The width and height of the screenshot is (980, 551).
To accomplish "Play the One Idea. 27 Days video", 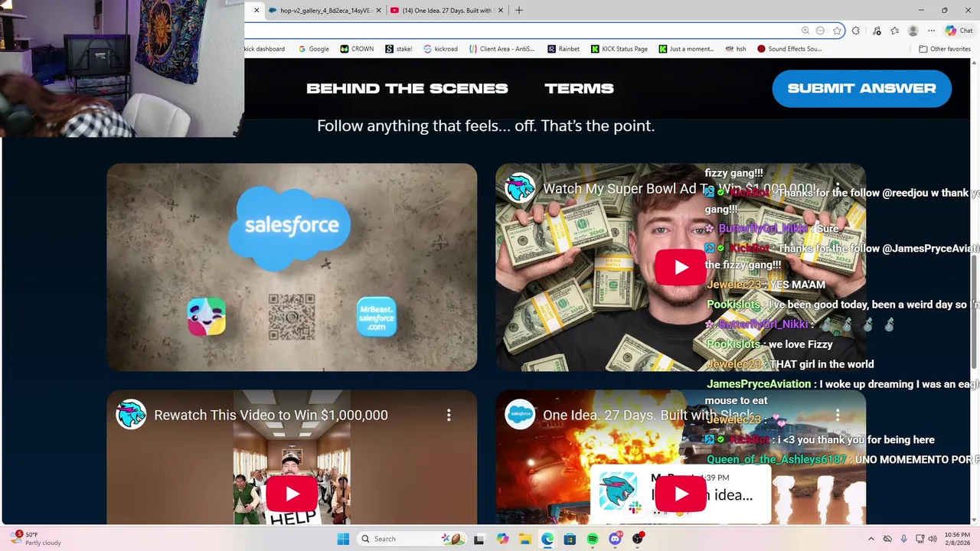I will (x=681, y=494).
